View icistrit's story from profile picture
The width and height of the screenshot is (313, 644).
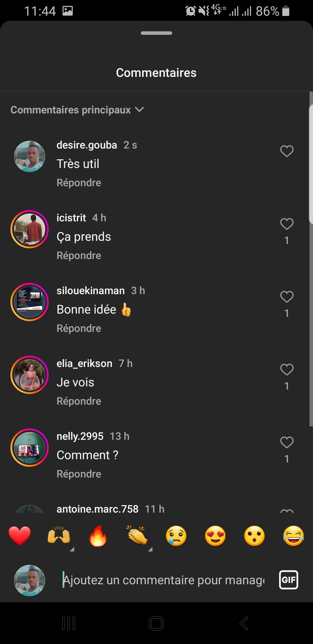pos(30,229)
